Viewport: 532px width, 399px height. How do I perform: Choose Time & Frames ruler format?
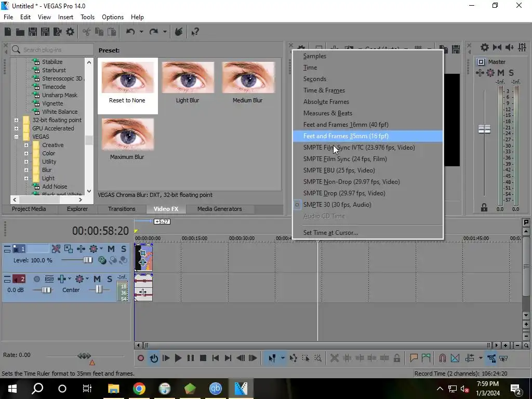pyautogui.click(x=368, y=90)
